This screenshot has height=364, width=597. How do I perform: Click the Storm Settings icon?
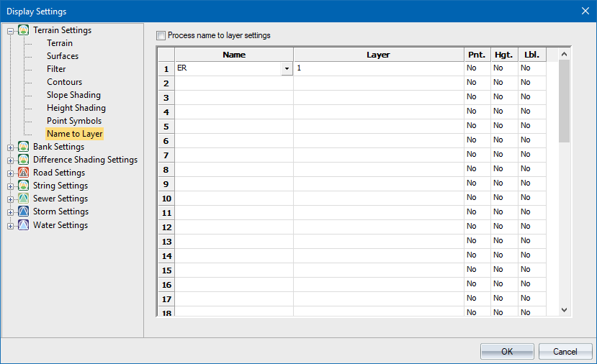point(23,211)
